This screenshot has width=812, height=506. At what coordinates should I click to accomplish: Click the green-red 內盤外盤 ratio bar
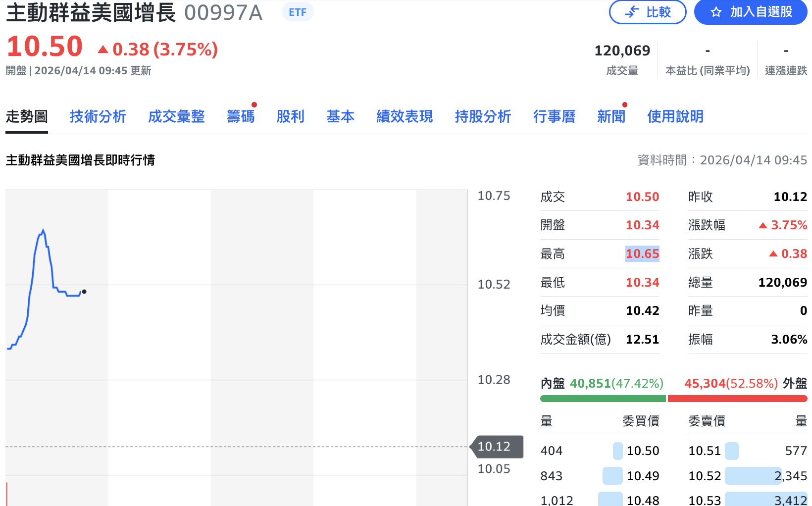[673, 398]
